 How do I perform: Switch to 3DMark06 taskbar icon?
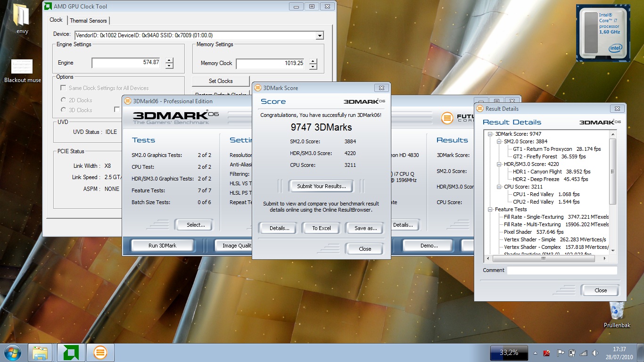(100, 353)
